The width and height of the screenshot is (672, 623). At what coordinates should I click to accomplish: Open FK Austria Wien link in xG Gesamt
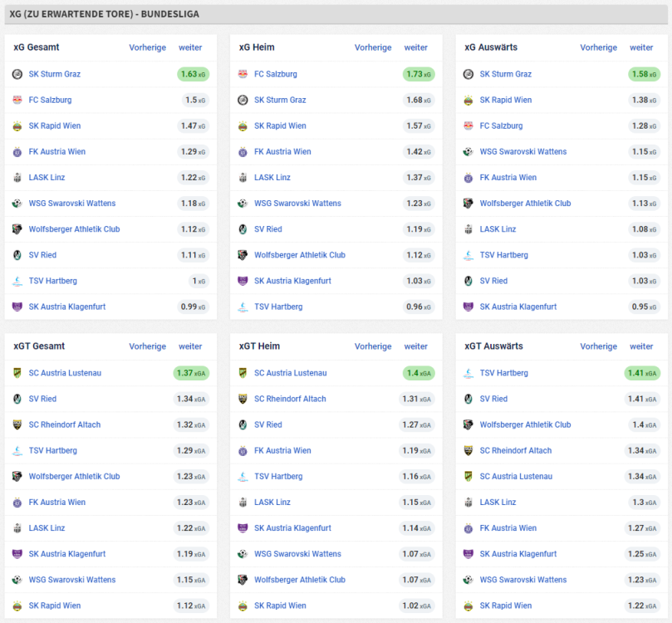click(x=57, y=152)
